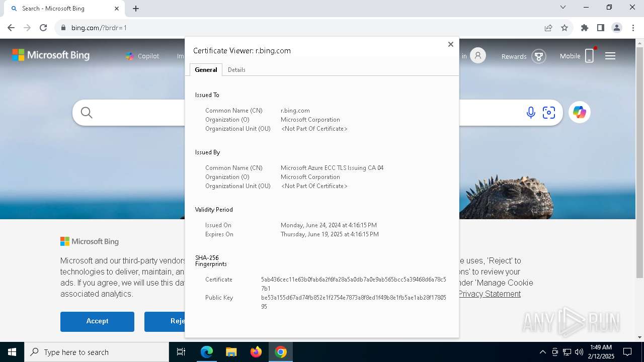Click the Bing search magnifier icon
Screen dimensions: 644x362
click(87, 113)
